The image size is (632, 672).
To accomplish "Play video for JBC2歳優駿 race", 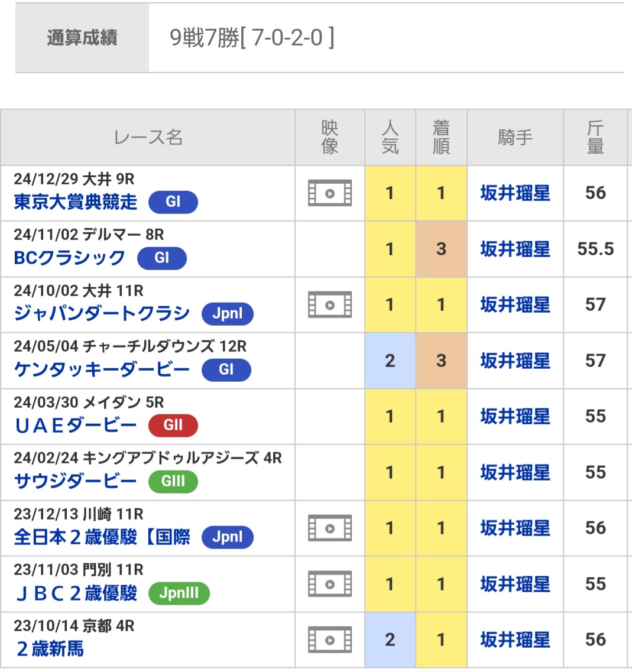I will (330, 584).
